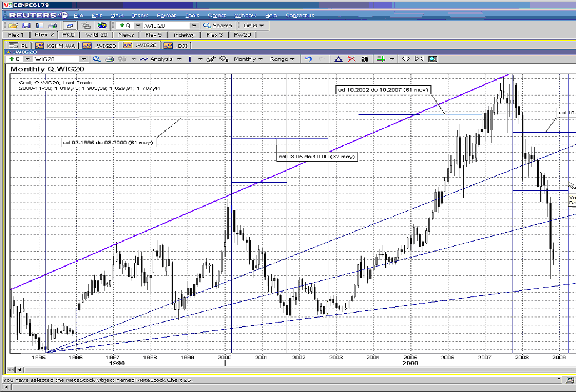
Task: Switch to the .DJI chart tab
Action: coord(176,45)
